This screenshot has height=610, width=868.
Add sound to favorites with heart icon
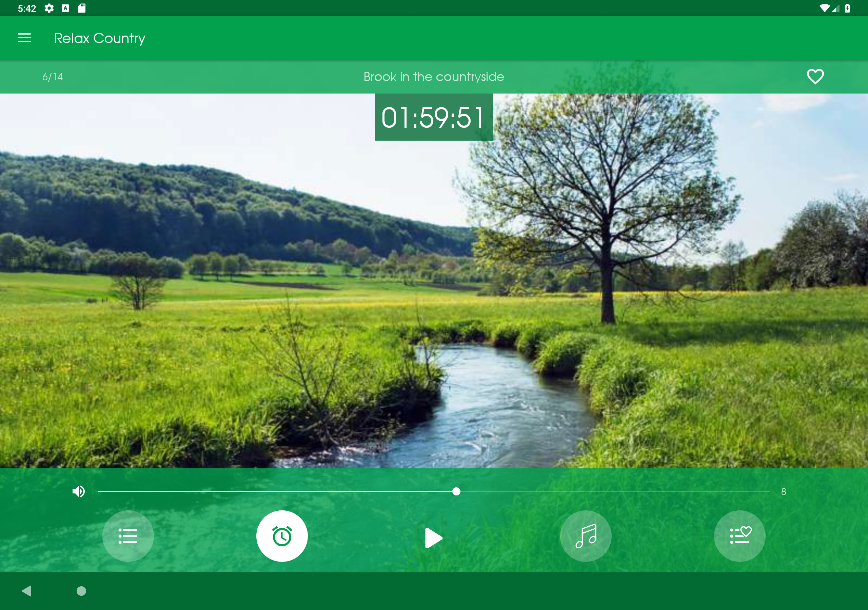click(x=815, y=77)
